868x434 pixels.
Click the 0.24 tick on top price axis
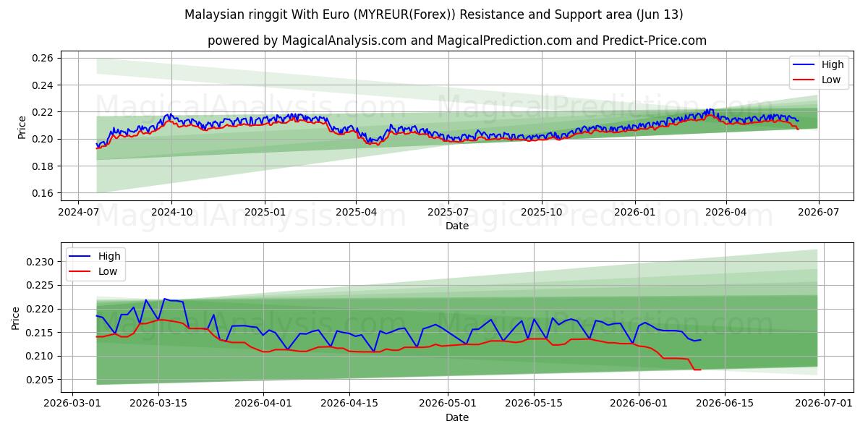(x=44, y=85)
